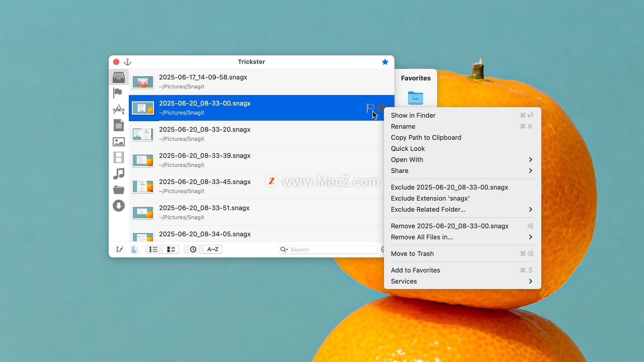Select the Movies filmstrip filter
Image resolution: width=644 pixels, height=362 pixels.
coord(119,158)
